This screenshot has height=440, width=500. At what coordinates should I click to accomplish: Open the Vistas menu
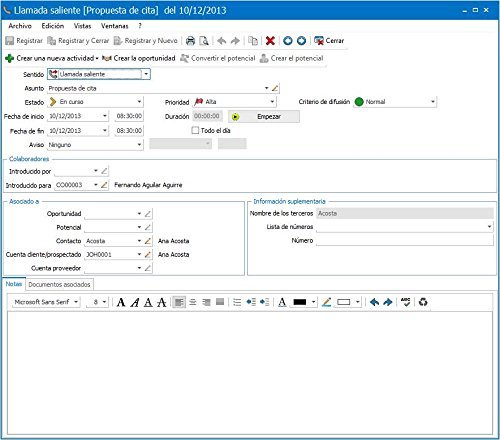click(82, 26)
